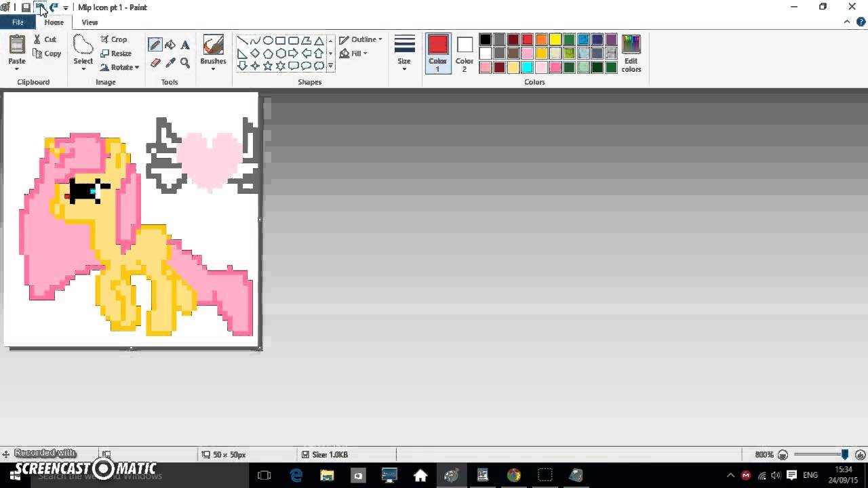
Task: Expand the Brushes dropdown arrow
Action: tap(213, 69)
